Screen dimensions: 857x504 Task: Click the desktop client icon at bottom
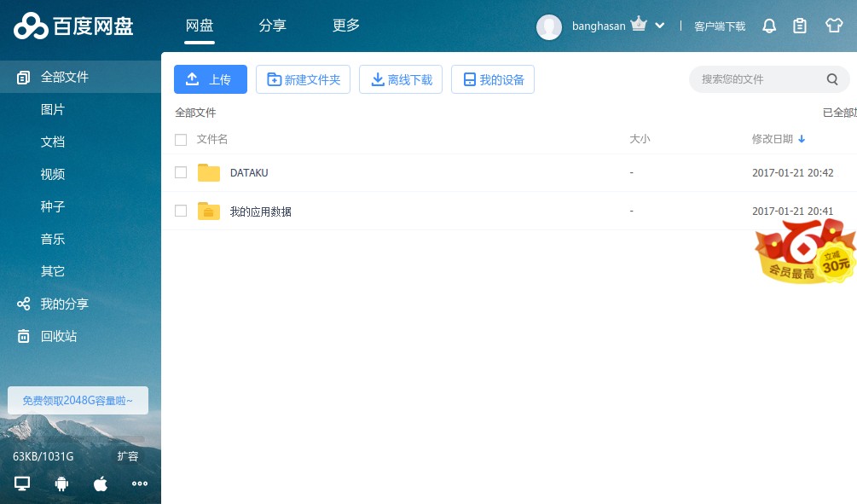tap(21, 484)
